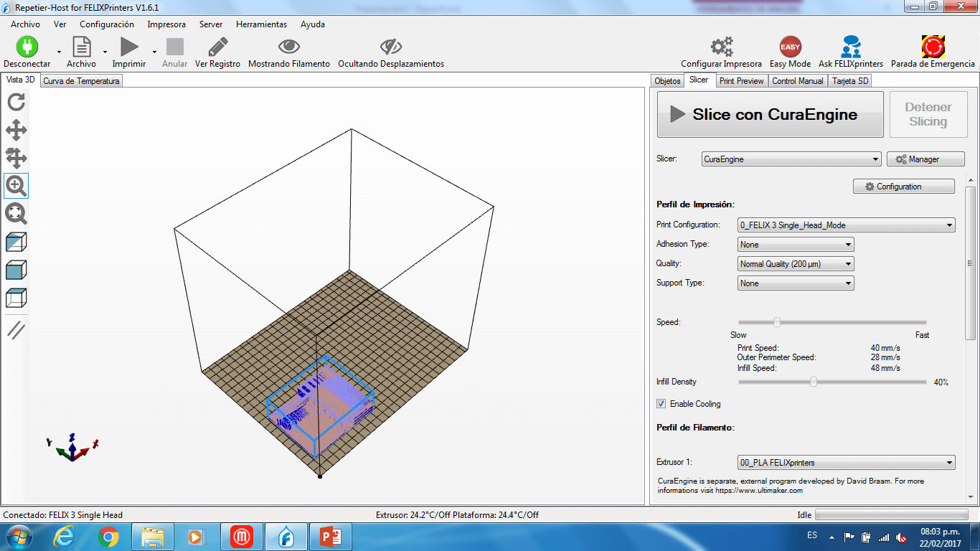The image size is (980, 551).
Task: Open the Archivo menu
Action: coord(25,24)
